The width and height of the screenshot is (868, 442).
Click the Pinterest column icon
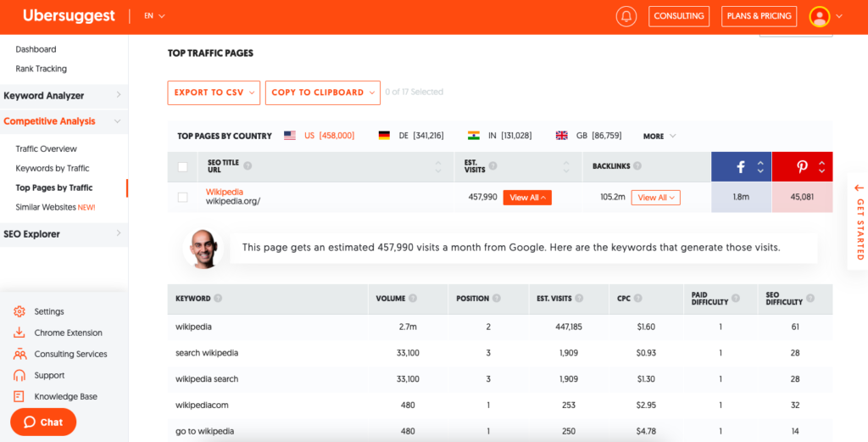tap(802, 167)
